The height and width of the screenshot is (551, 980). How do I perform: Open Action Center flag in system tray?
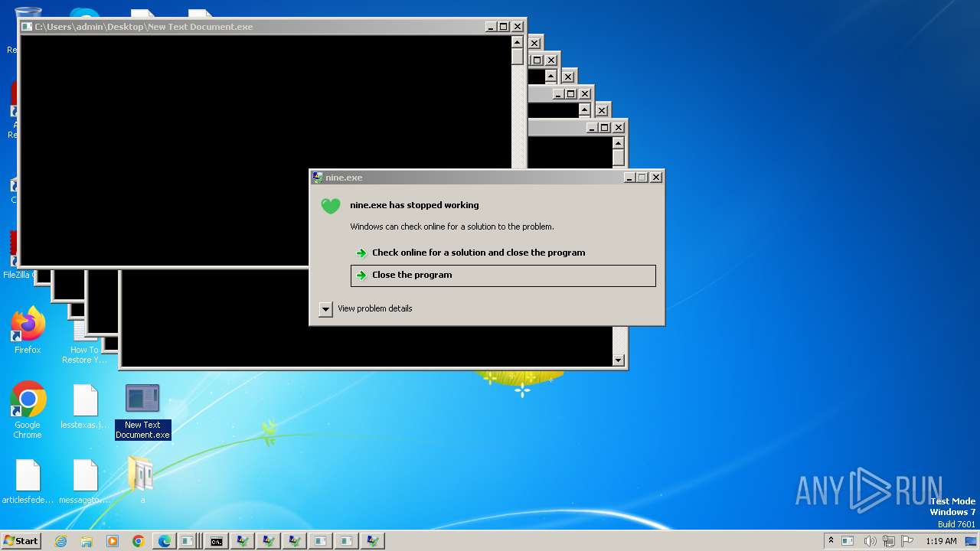coord(908,541)
